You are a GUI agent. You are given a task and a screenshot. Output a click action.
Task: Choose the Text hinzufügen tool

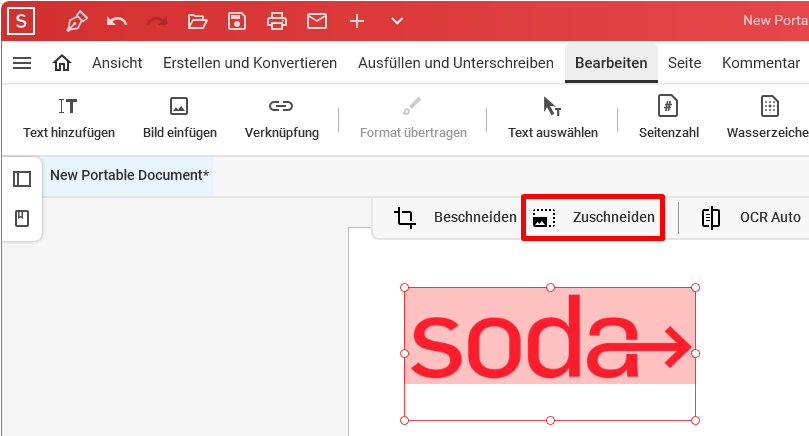click(69, 118)
